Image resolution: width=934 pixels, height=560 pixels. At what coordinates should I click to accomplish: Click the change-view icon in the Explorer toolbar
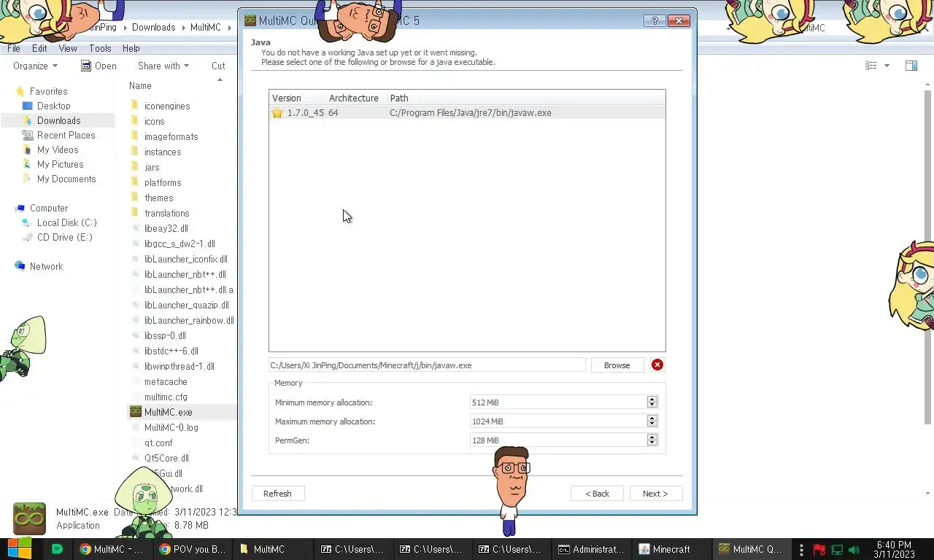(x=871, y=66)
